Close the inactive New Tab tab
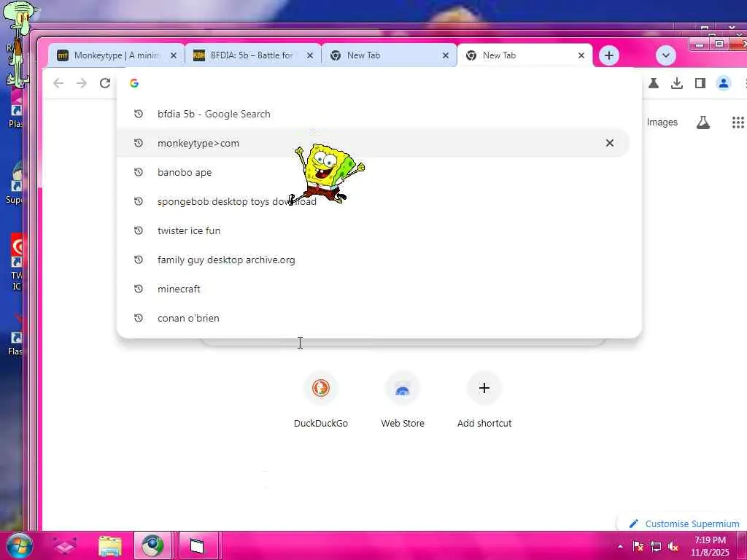This screenshot has height=560, width=747. coord(446,55)
